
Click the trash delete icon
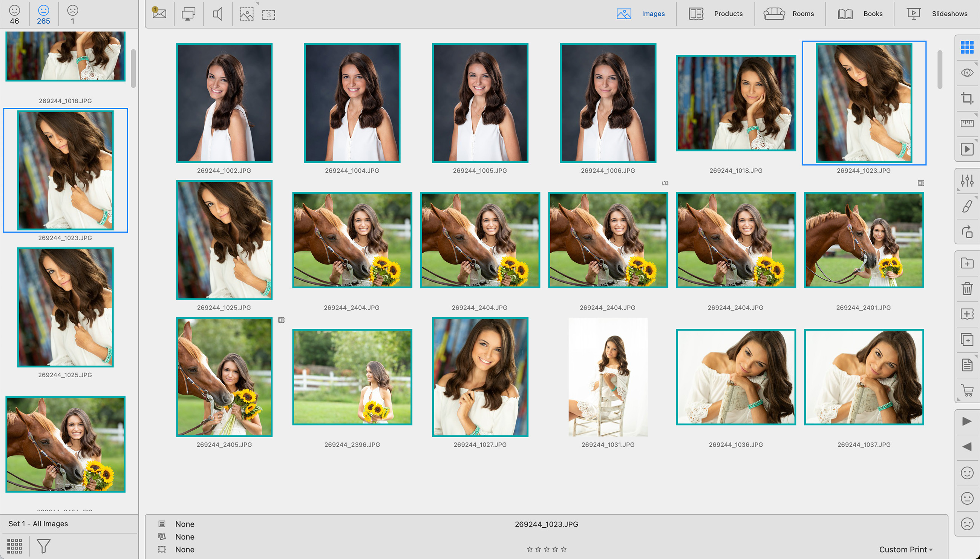coord(967,288)
